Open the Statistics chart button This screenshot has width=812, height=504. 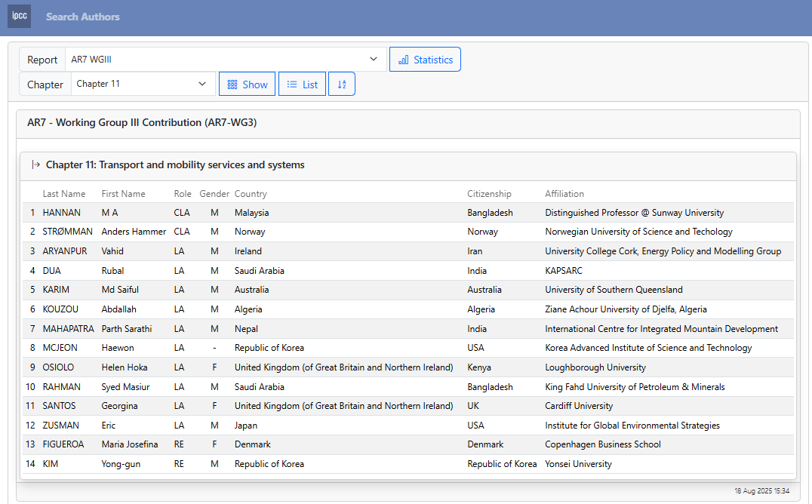coord(425,60)
